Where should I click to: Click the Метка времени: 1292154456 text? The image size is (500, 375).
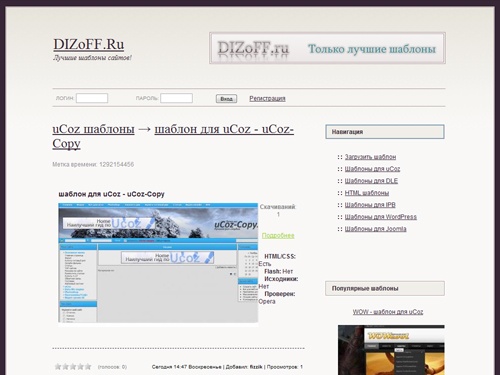pyautogui.click(x=93, y=164)
